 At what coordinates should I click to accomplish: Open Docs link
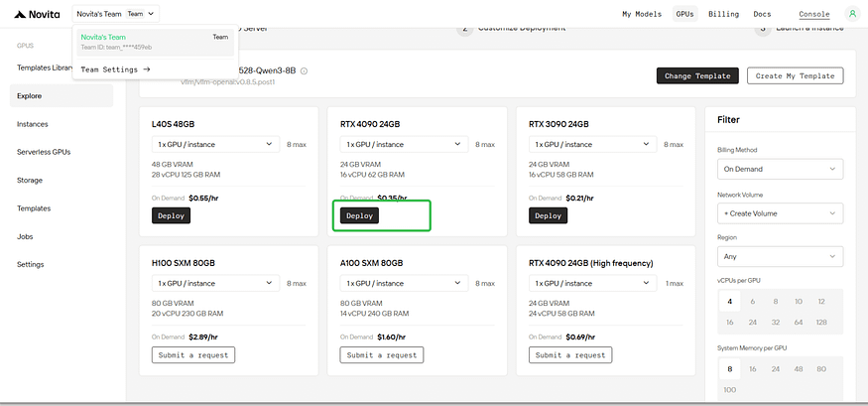[762, 14]
